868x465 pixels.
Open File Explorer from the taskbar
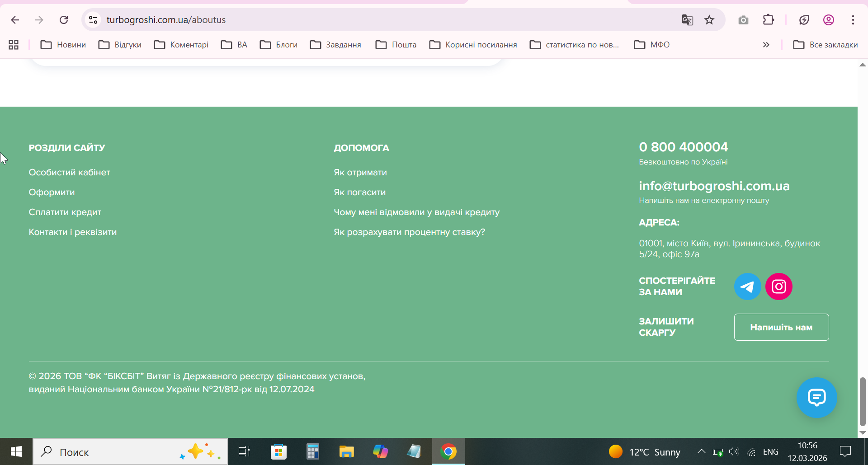coord(346,451)
